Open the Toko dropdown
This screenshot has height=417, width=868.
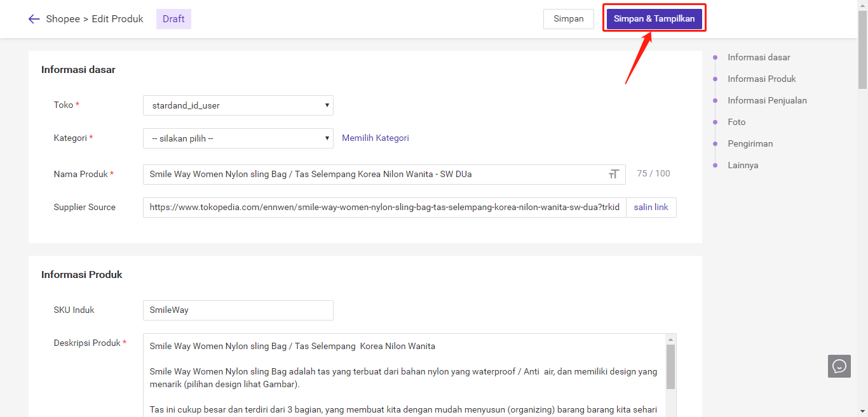238,105
